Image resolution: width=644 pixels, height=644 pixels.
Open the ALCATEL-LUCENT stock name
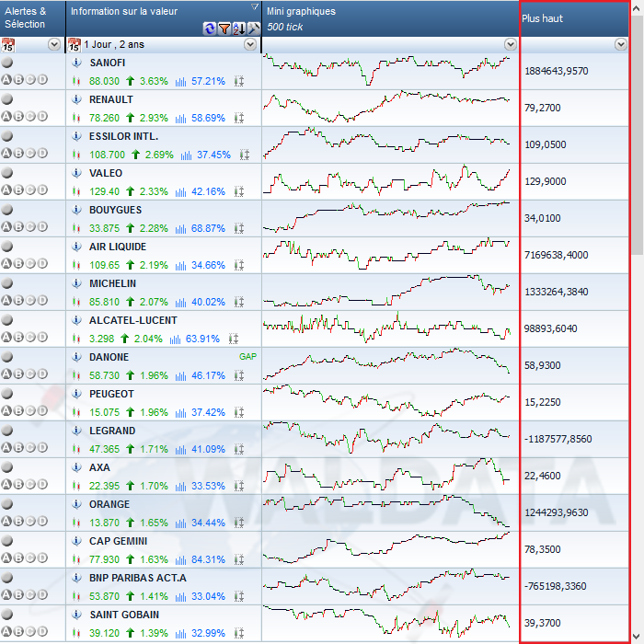coord(133,320)
